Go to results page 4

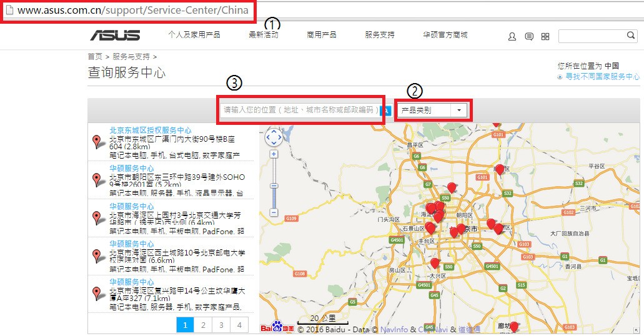239,325
